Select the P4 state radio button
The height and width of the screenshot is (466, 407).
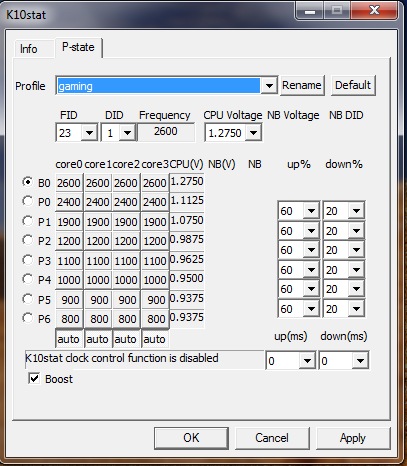[x=27, y=279]
